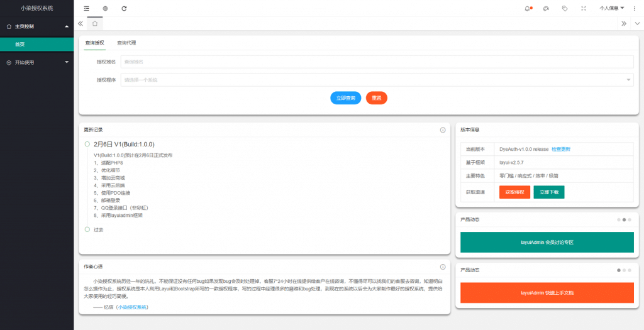
Task: Select first carousel dot in upper 产品动态
Action: pos(619,220)
